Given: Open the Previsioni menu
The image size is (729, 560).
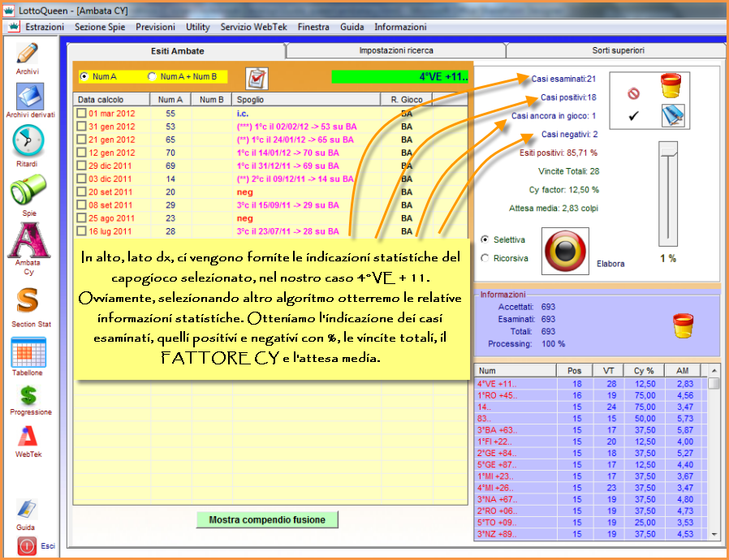Looking at the screenshot, I should point(155,27).
